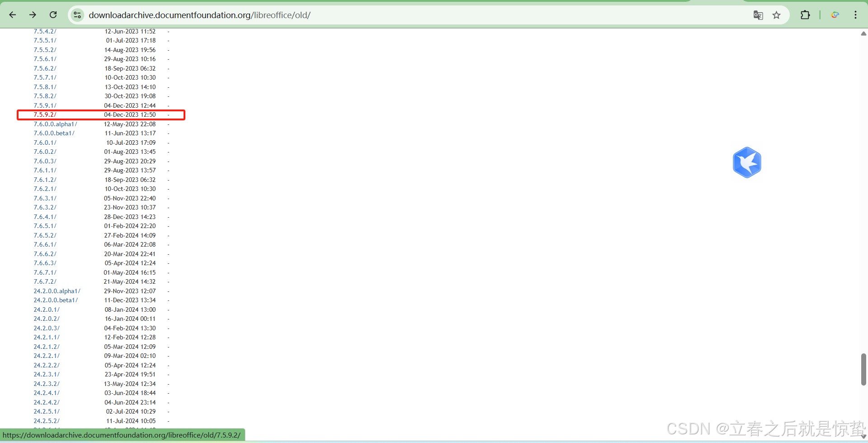Open the highlighted 7.5.9.2 folder

tap(45, 114)
